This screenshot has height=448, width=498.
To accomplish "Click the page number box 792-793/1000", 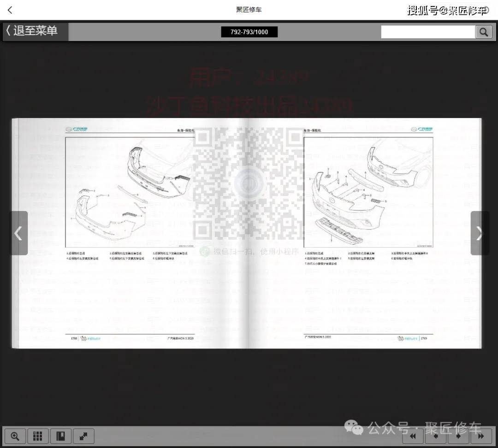I will (249, 32).
